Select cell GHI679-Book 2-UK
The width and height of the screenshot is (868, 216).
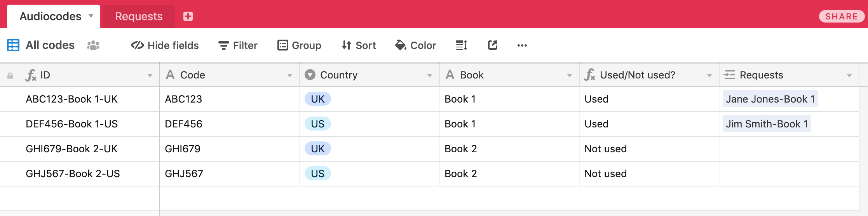80,149
